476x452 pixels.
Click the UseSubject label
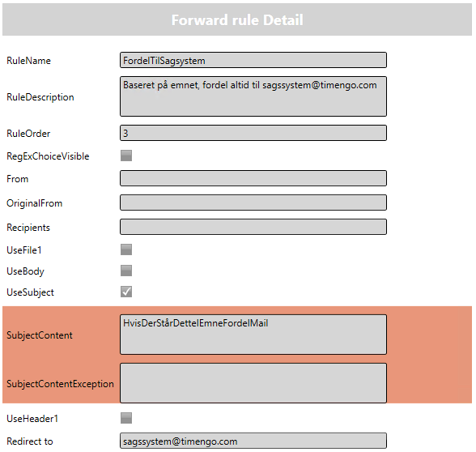31,292
